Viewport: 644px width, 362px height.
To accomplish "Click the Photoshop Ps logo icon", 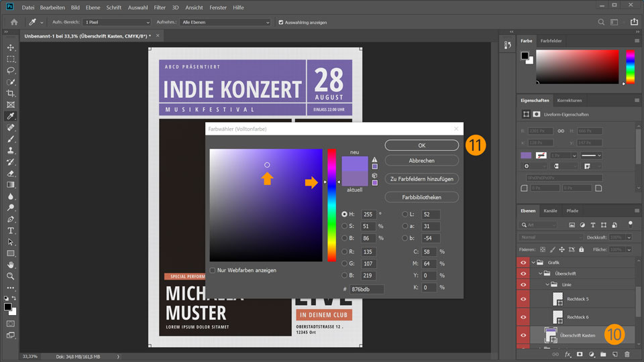I will click(9, 7).
